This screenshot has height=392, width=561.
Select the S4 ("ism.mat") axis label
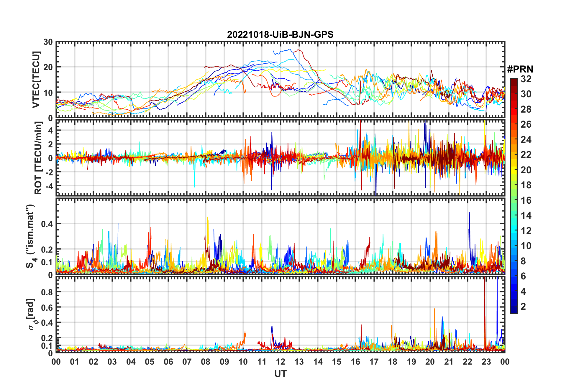[31, 236]
